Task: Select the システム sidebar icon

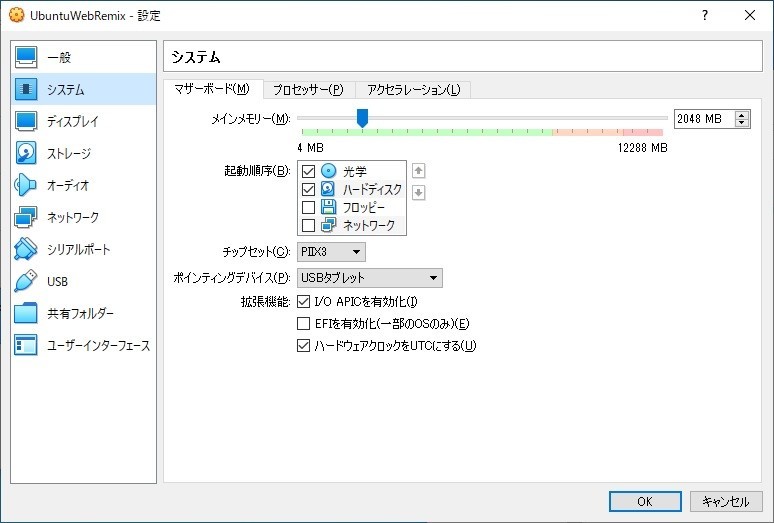Action: [x=26, y=89]
